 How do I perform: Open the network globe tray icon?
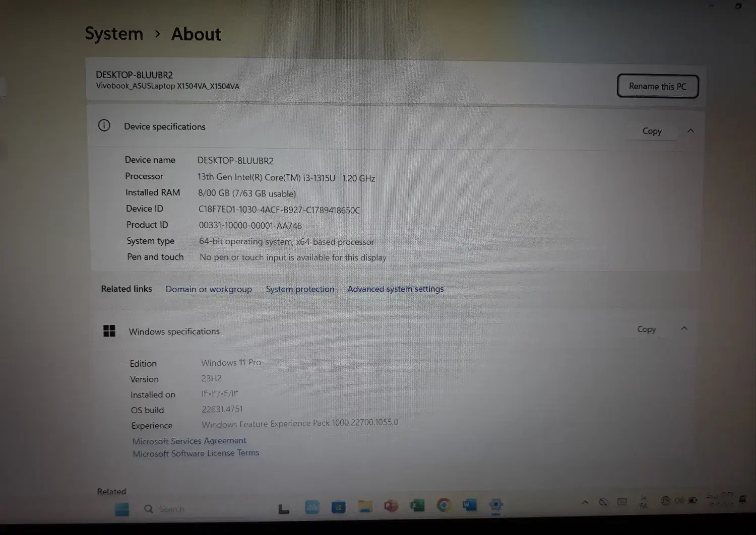coord(665,501)
